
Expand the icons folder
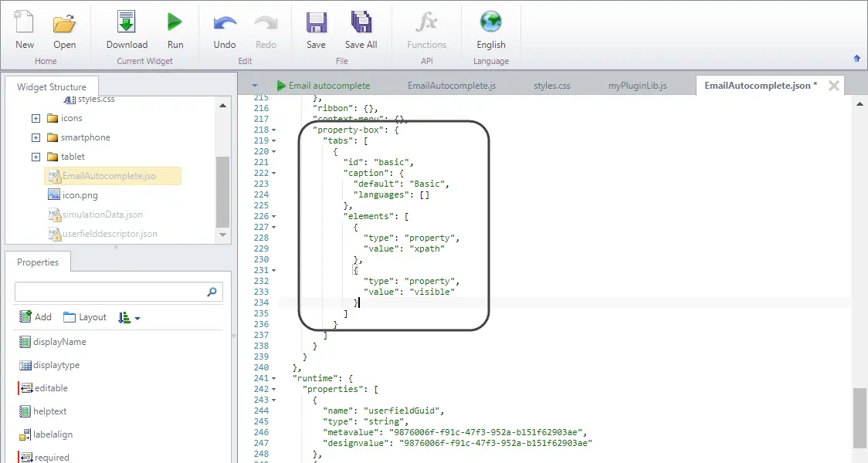click(36, 118)
